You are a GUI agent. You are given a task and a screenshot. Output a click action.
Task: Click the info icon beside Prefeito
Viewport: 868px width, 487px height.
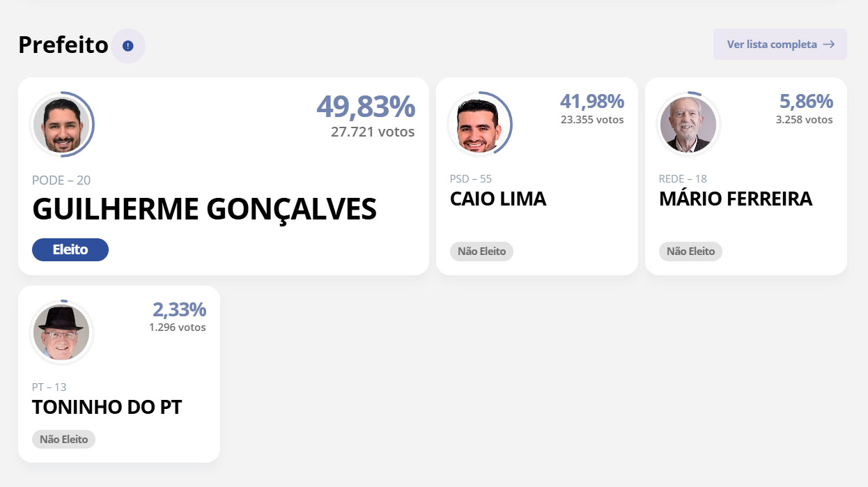coord(127,46)
